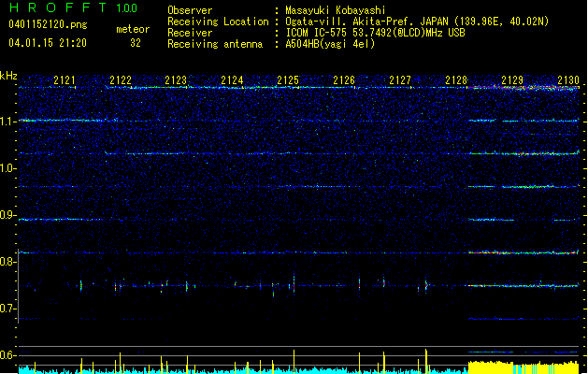The image size is (588, 374).
Task: Click the Receiving Location label
Action: pos(218,22)
